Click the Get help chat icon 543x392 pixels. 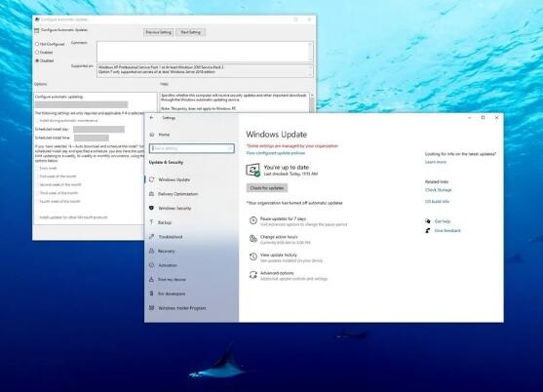[x=428, y=221]
